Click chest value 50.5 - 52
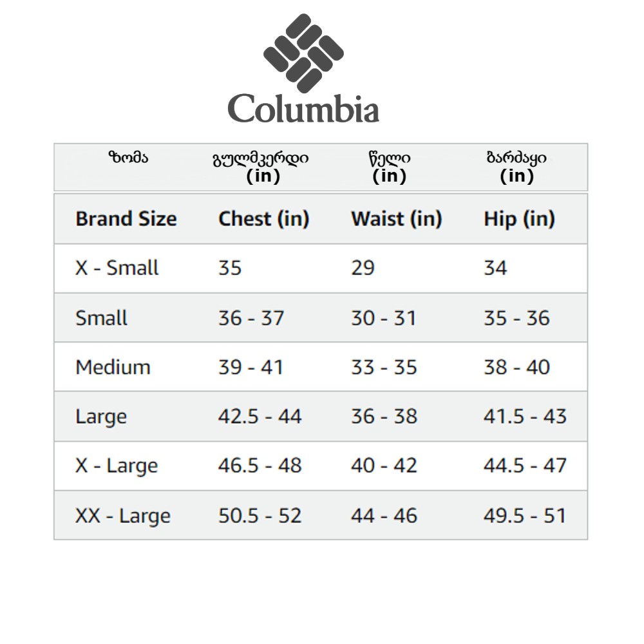Viewport: 644px width, 644px height. tap(260, 516)
